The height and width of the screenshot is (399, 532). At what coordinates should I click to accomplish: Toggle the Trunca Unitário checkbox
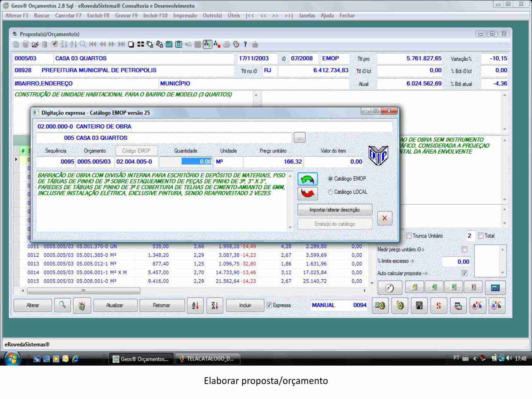tap(409, 236)
